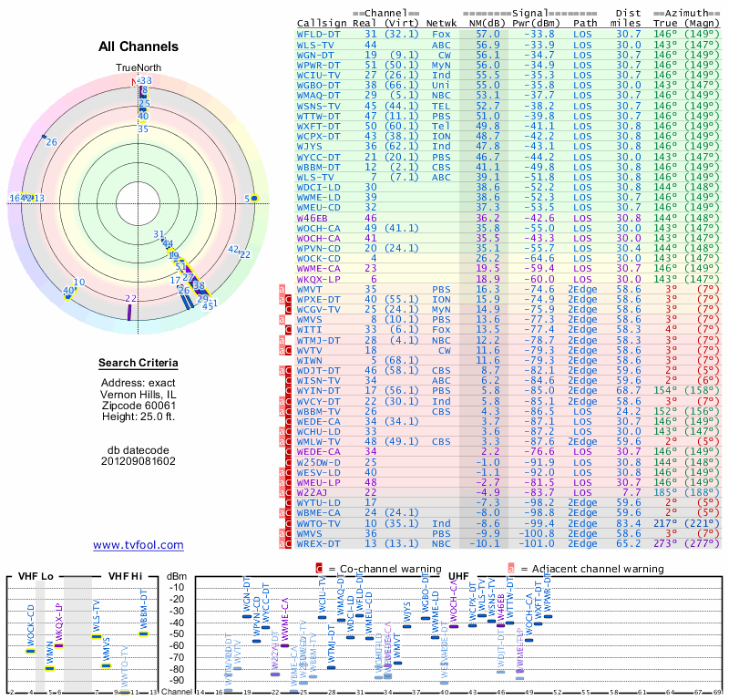Open the WPWR-DT callsign row
Image resolution: width=729 pixels, height=700 pixels.
point(319,65)
